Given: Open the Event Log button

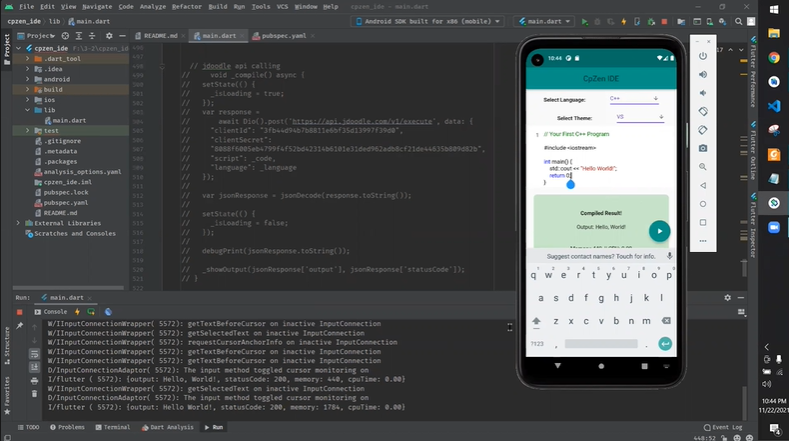Looking at the screenshot, I should tap(723, 427).
